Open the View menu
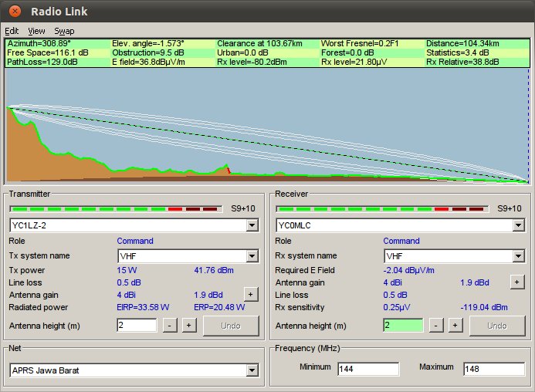 pyautogui.click(x=36, y=31)
